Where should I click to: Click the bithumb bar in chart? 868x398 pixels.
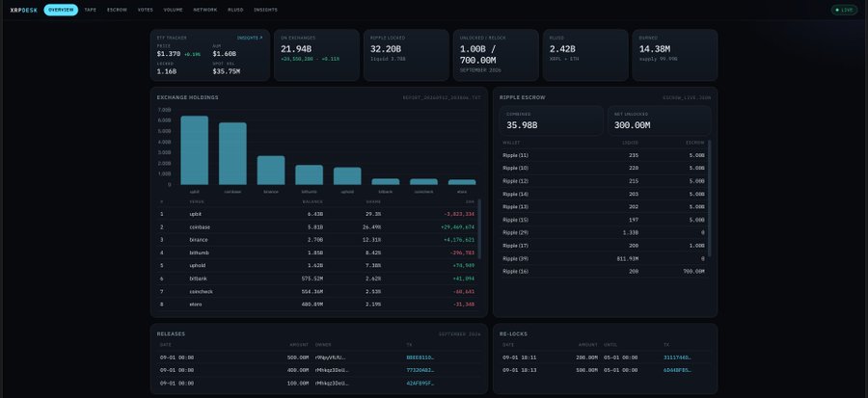coord(309,174)
